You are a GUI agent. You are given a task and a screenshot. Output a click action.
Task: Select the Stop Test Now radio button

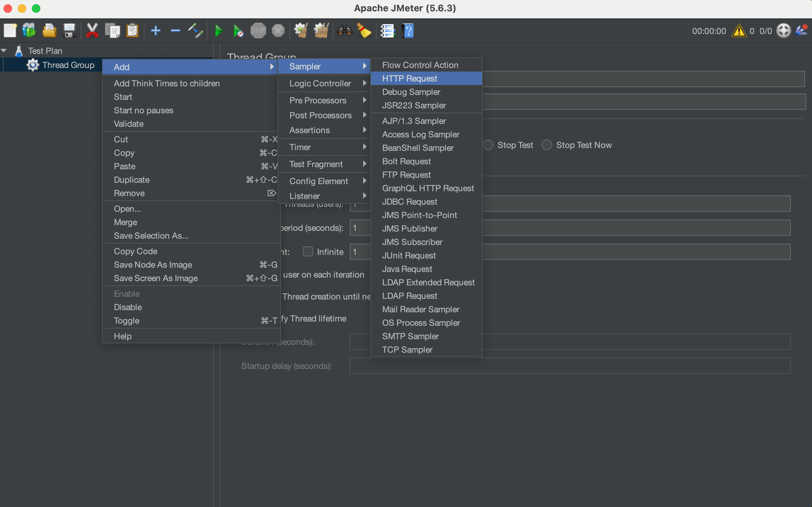tap(547, 145)
